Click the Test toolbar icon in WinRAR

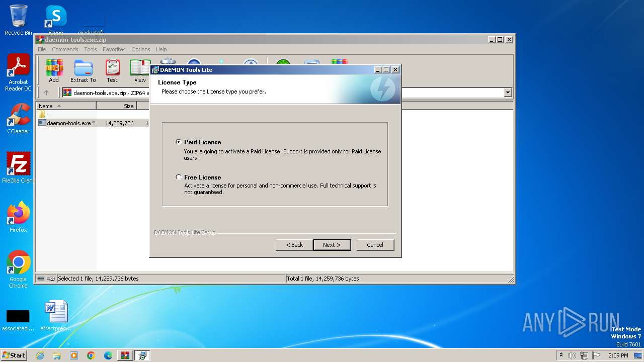tap(112, 71)
